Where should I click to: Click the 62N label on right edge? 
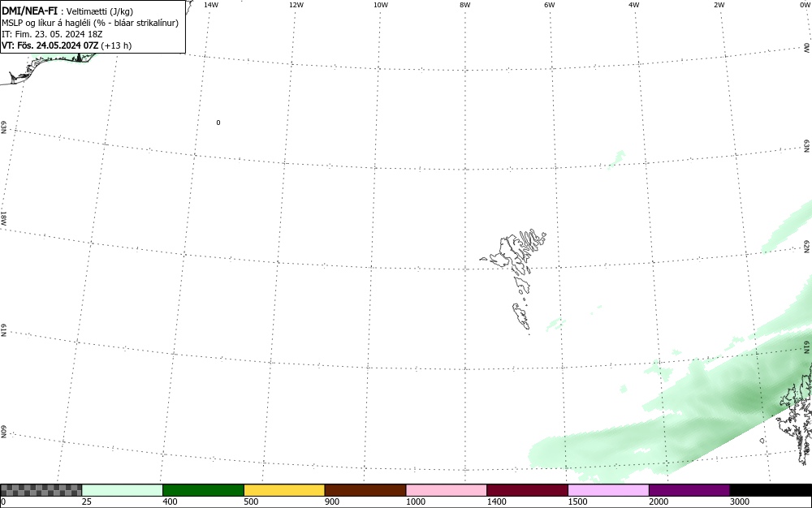pyautogui.click(x=807, y=246)
